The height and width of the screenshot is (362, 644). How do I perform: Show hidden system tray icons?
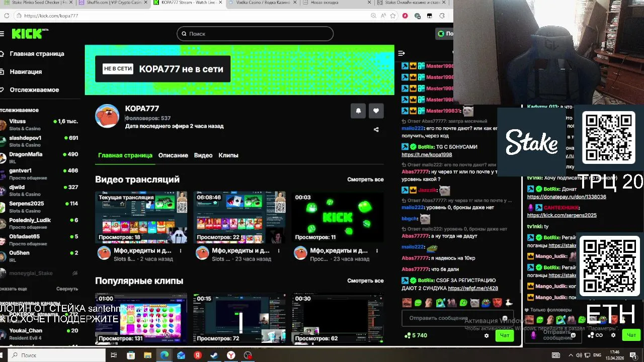(x=572, y=355)
